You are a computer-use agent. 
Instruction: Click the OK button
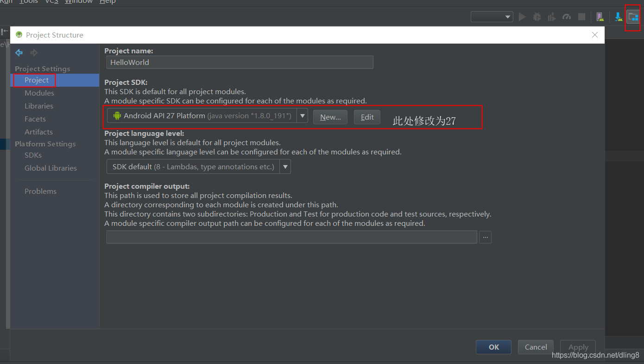point(494,347)
